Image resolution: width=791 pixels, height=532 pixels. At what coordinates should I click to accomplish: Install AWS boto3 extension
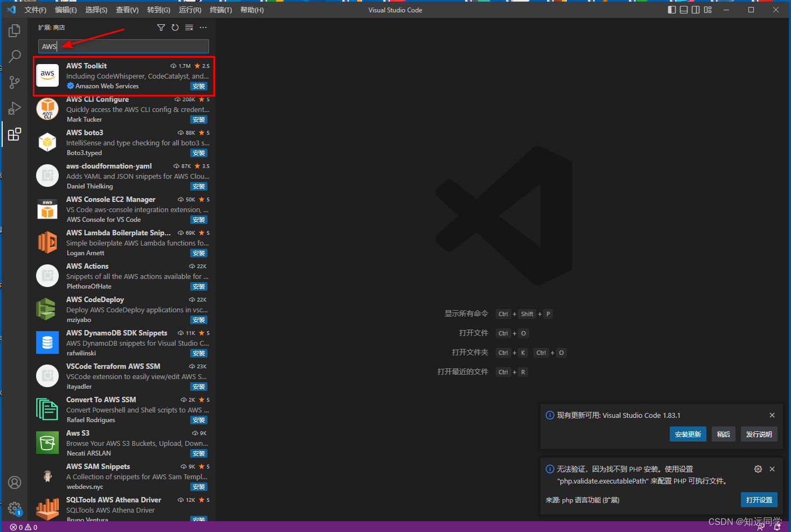point(199,153)
